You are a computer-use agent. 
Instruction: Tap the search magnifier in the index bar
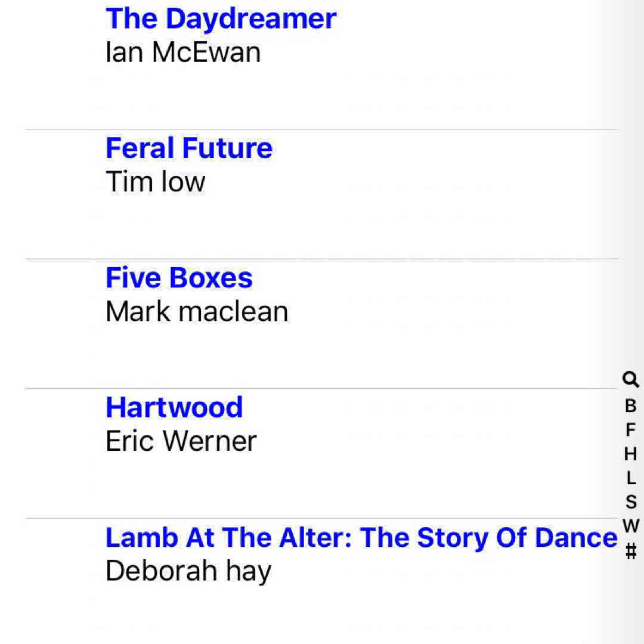pos(631,379)
